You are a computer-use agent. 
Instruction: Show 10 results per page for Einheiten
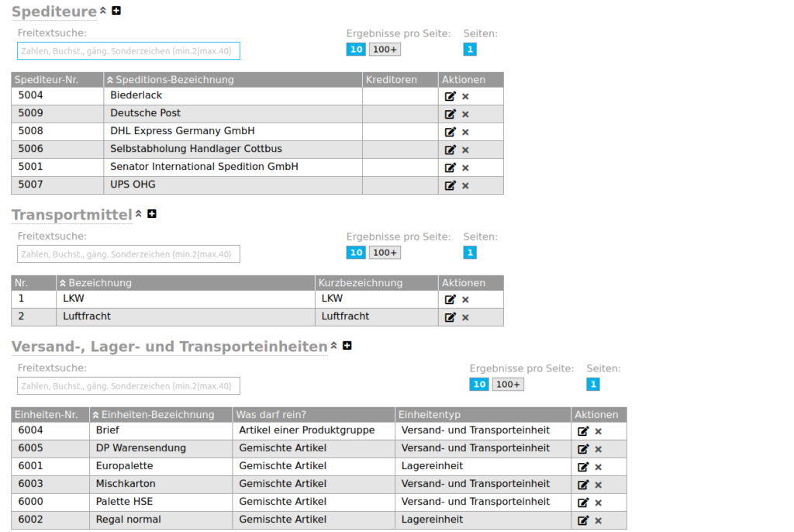coord(479,384)
